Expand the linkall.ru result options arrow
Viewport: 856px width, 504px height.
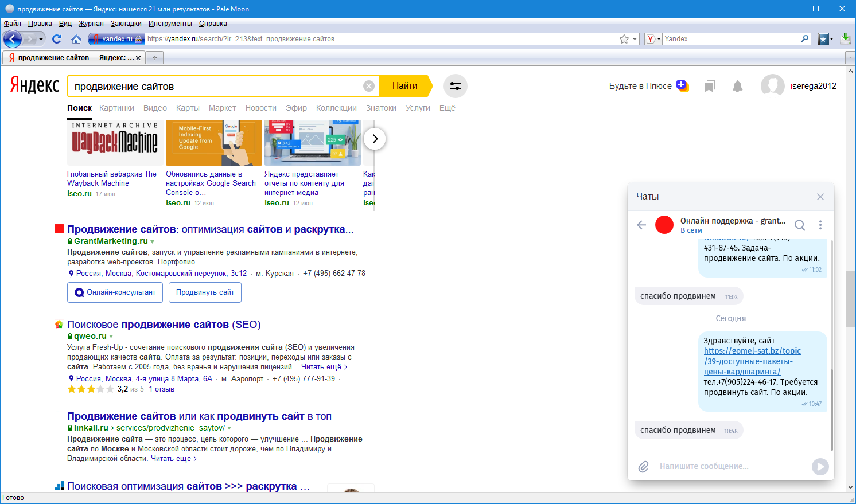click(229, 428)
